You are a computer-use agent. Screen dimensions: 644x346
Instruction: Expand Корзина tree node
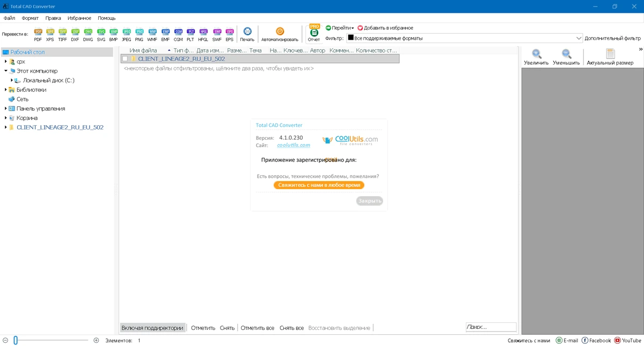(5, 118)
